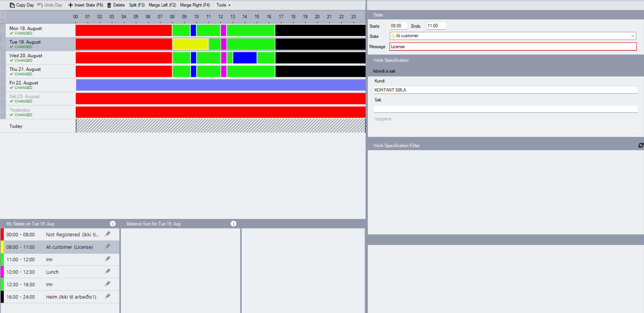The height and width of the screenshot is (313, 644).
Task: Click the Arbeiði á sak heading
Action: (x=384, y=71)
